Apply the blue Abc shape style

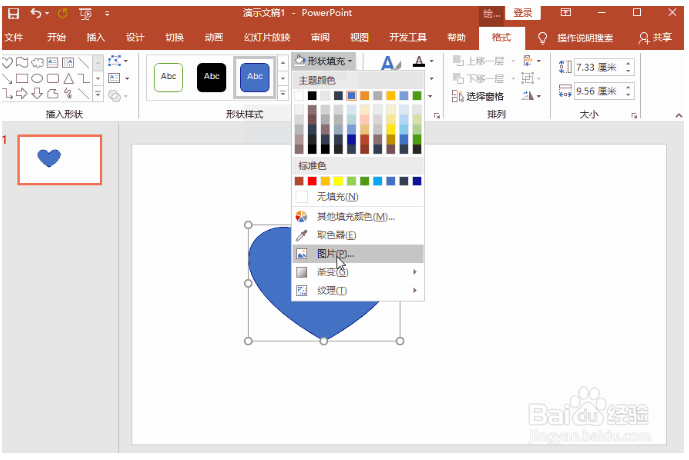click(x=255, y=77)
